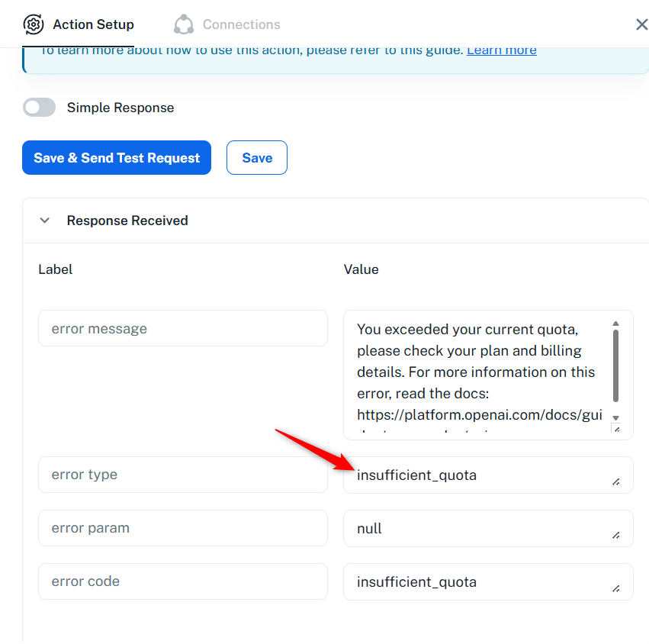Open the Action Setup tab
The image size is (649, 644).
[x=93, y=24]
